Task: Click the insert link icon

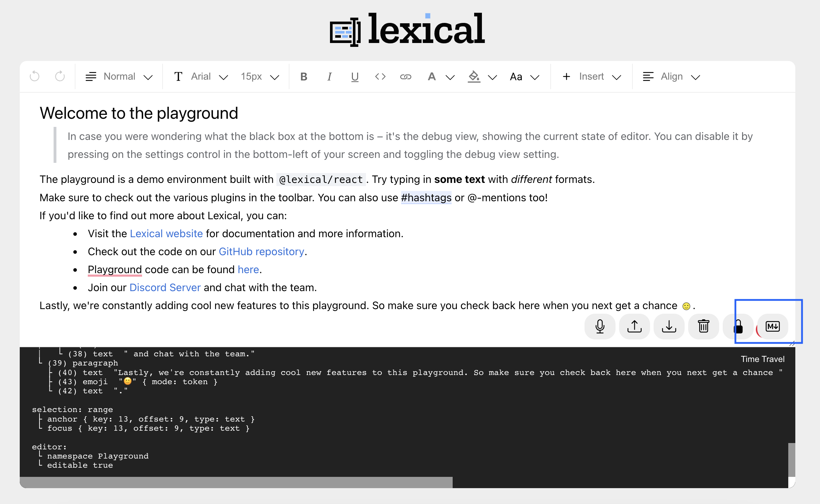Action: coord(405,76)
